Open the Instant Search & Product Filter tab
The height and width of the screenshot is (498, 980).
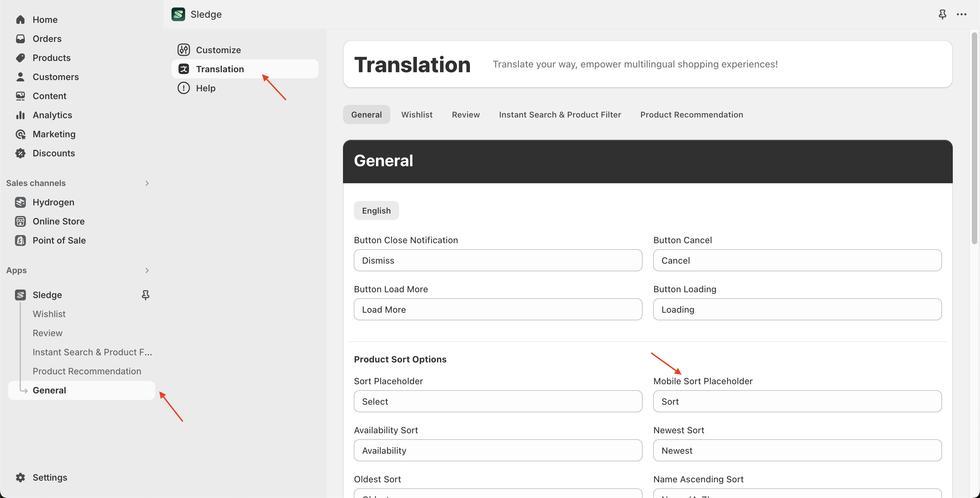(560, 114)
